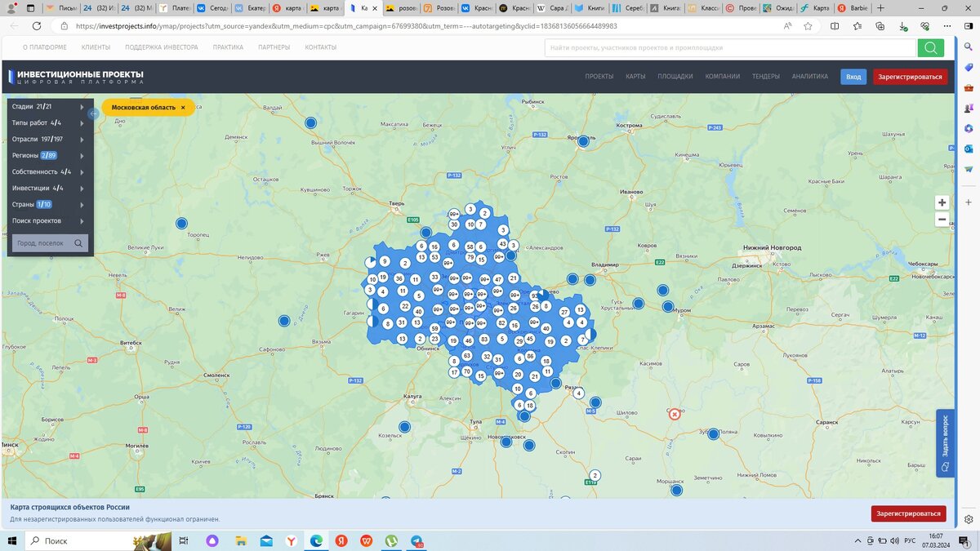Image resolution: width=980 pixels, height=551 pixels.
Task: Expand the Поиск проектов filter row
Action: coord(49,220)
